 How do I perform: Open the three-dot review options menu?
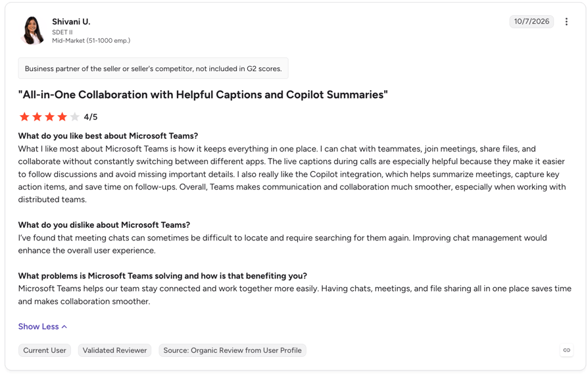(566, 22)
